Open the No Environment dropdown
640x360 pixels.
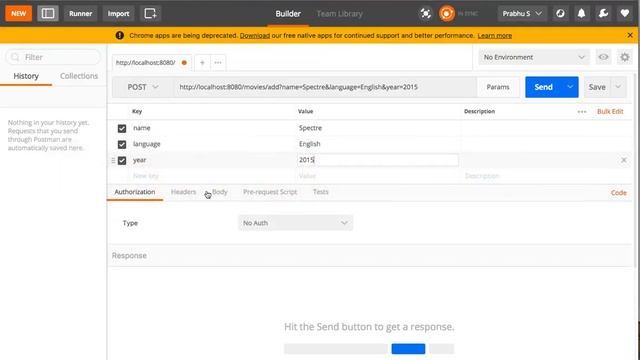coord(534,57)
